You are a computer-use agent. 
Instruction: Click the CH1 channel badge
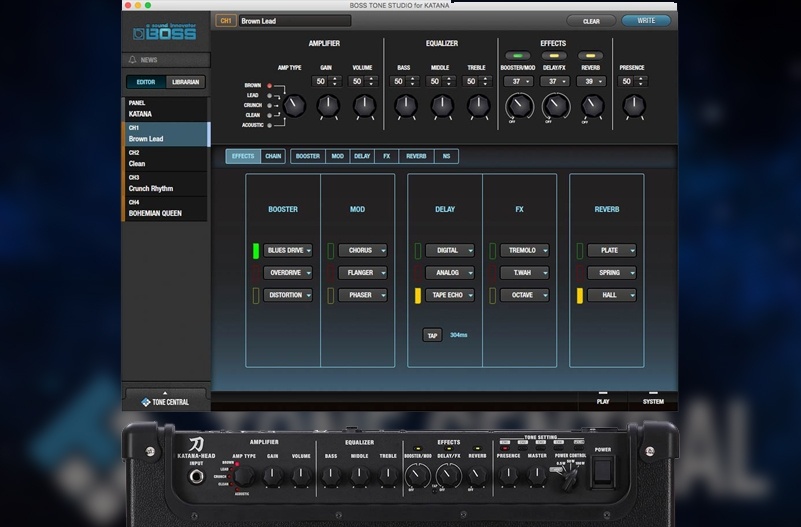click(x=226, y=21)
